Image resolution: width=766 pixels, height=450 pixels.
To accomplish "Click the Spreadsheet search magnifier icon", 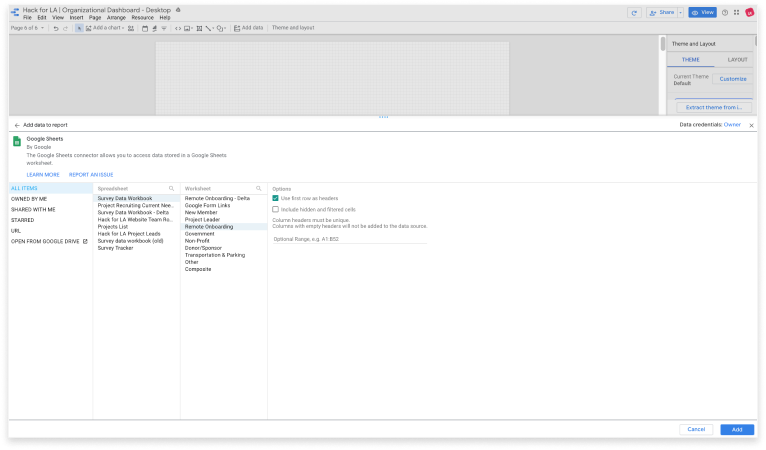I will (171, 188).
